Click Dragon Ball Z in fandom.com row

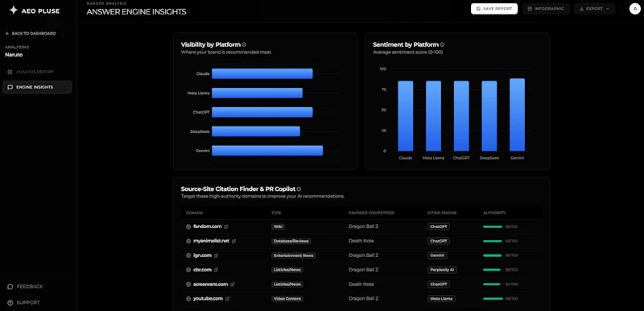363,226
